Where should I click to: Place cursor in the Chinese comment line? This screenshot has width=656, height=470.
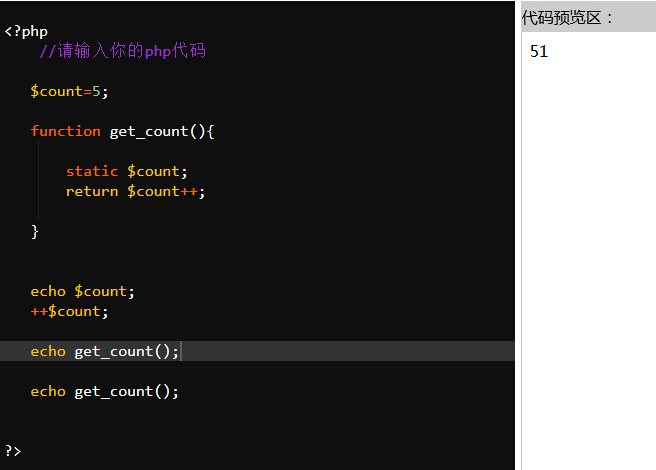(x=122, y=51)
